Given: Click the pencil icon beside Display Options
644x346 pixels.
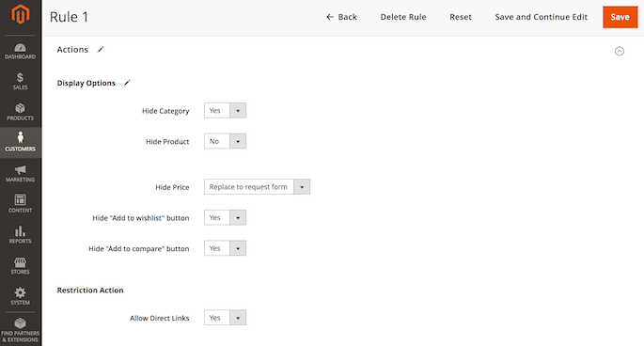Looking at the screenshot, I should point(127,83).
